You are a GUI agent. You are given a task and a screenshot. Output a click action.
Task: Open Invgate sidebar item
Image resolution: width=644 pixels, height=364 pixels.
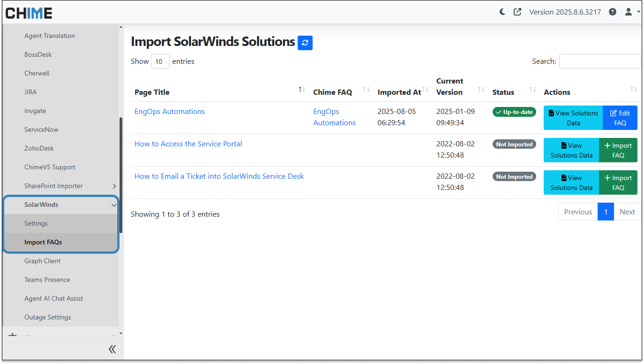coord(35,111)
